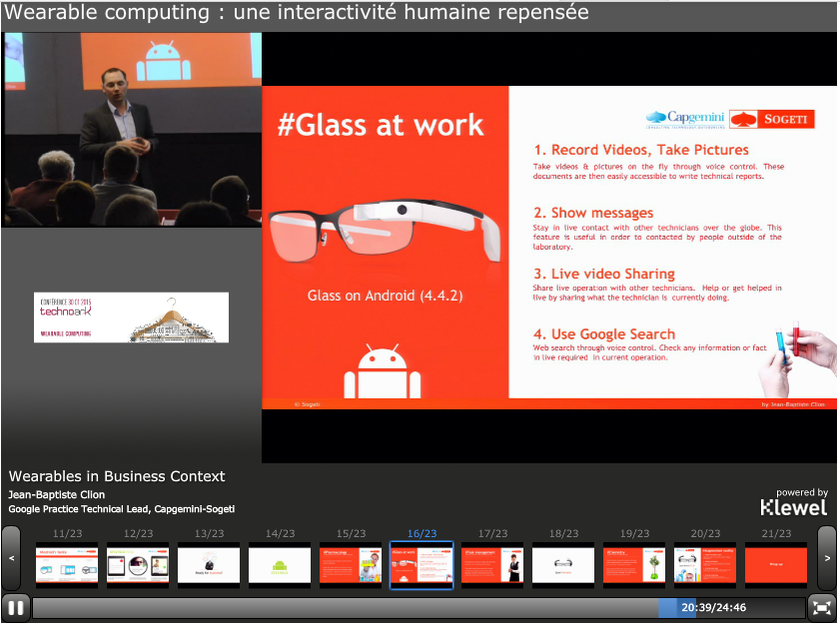Screen dimensions: 840x625
Task: Jump to slide 21/23 thumbnail
Action: (776, 565)
